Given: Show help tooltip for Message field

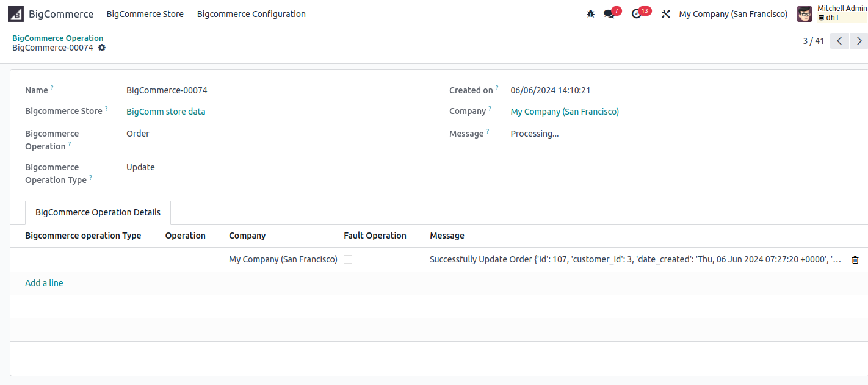Looking at the screenshot, I should tap(488, 131).
